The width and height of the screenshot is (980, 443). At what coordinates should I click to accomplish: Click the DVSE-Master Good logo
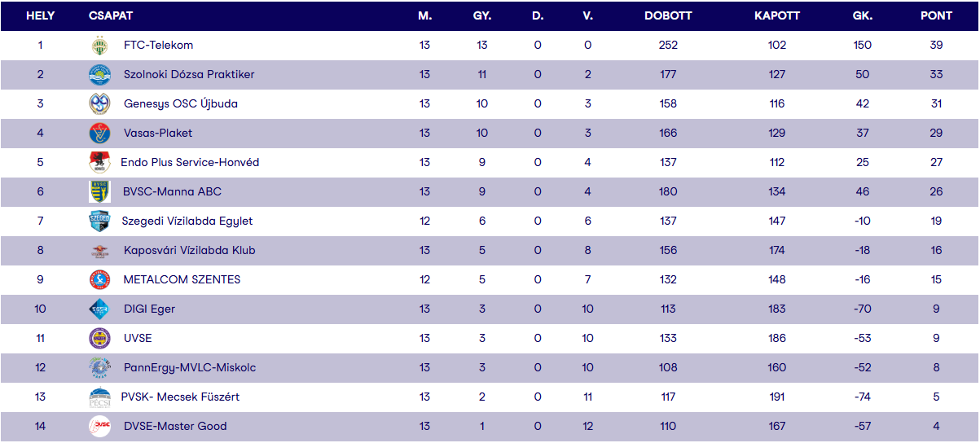99,427
